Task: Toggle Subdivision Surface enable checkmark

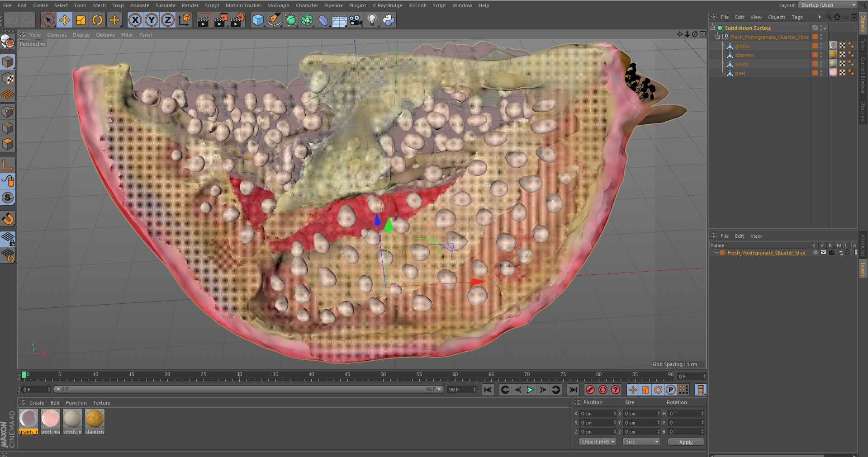Action: (825, 28)
